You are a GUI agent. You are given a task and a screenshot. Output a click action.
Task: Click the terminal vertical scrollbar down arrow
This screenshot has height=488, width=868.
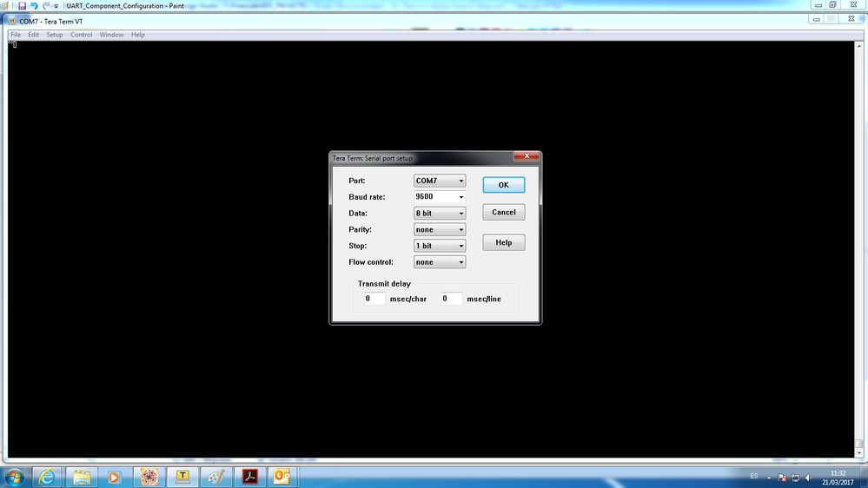point(859,453)
